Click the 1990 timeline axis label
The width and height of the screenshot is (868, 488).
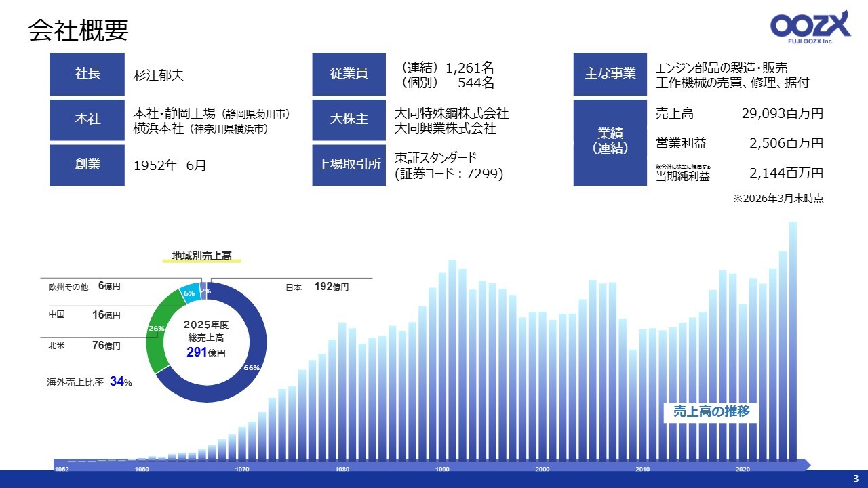pos(443,469)
